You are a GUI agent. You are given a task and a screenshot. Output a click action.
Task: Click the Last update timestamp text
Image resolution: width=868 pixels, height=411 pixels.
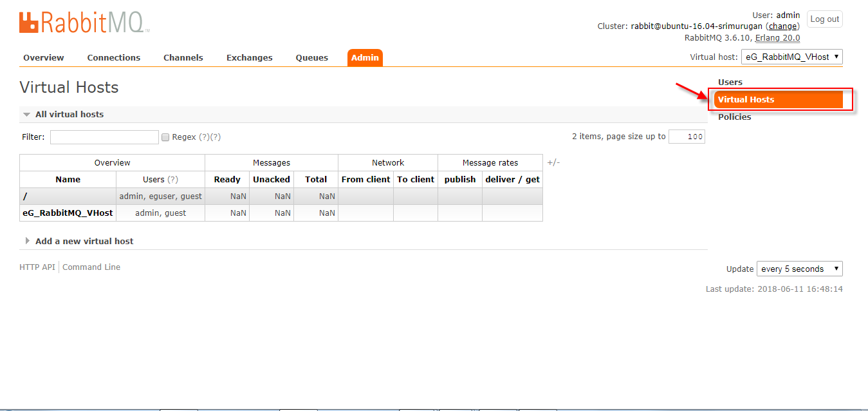pos(774,289)
